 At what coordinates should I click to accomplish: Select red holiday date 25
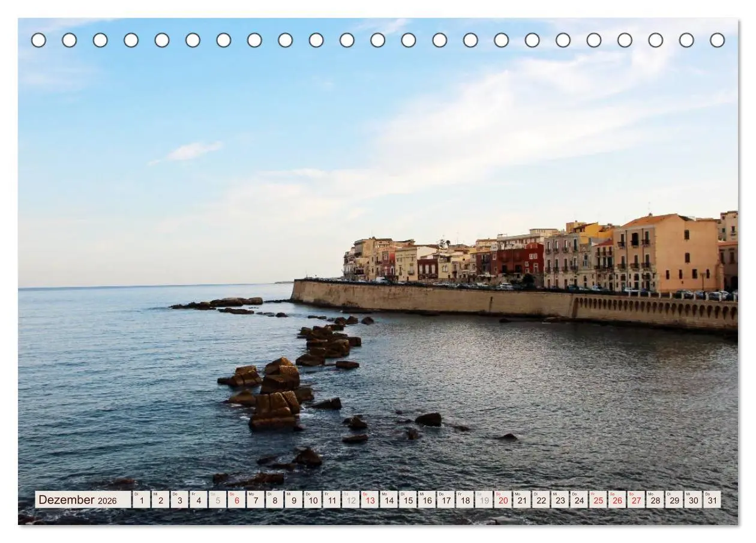[x=598, y=500]
